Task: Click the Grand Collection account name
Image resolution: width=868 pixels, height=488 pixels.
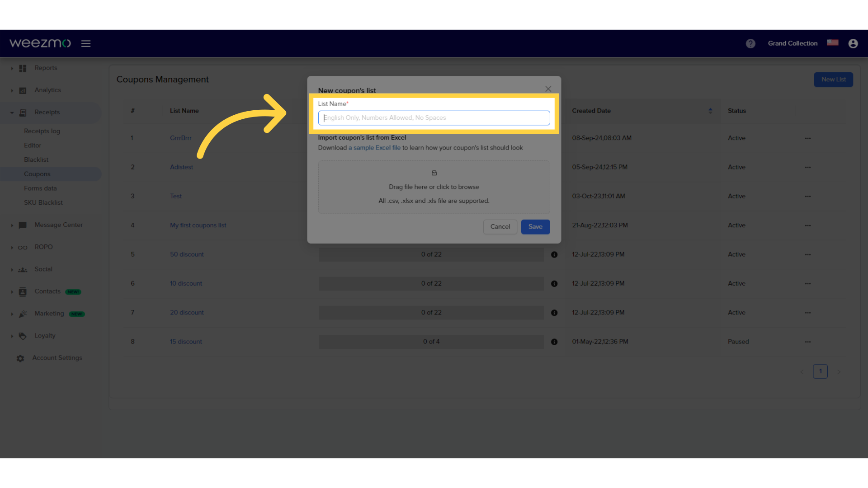Action: click(x=793, y=43)
